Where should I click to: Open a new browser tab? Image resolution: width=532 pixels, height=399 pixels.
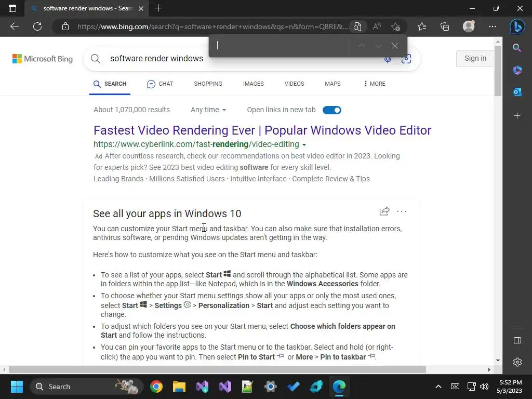click(158, 8)
